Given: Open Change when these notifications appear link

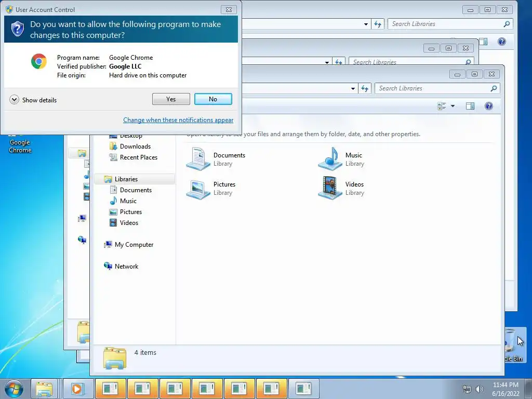Looking at the screenshot, I should (178, 120).
